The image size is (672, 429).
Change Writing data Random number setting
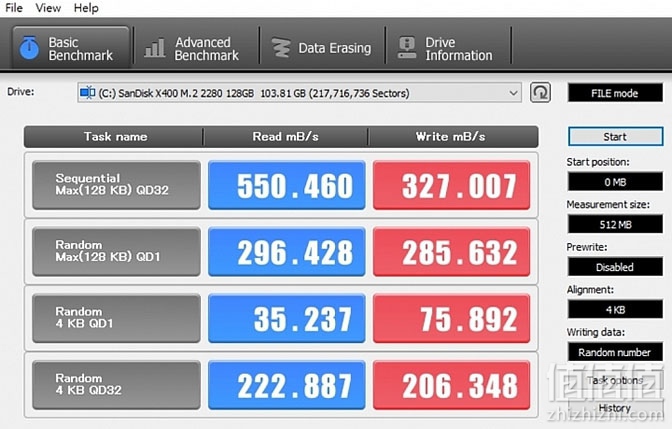(615, 352)
